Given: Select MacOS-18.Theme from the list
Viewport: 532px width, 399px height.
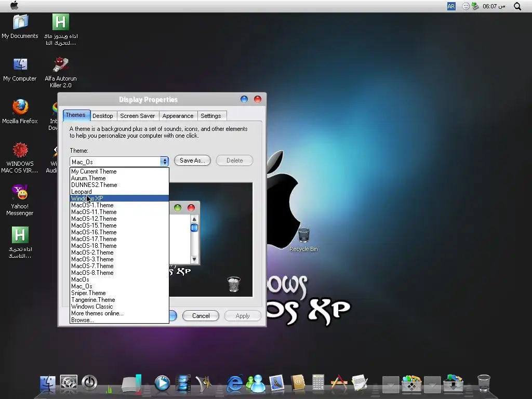Looking at the screenshot, I should [119, 246].
